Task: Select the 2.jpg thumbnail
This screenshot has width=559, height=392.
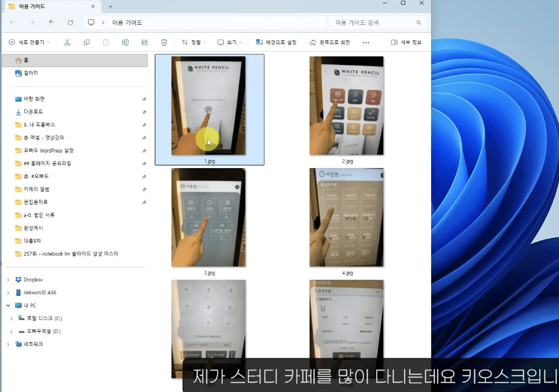Action: (x=347, y=106)
